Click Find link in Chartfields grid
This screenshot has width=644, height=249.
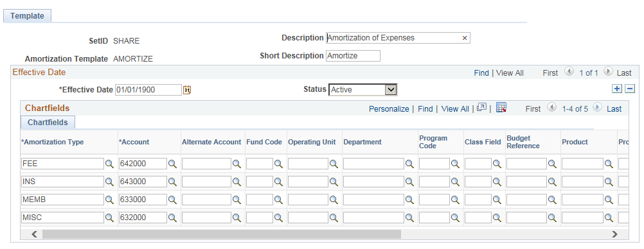(425, 108)
